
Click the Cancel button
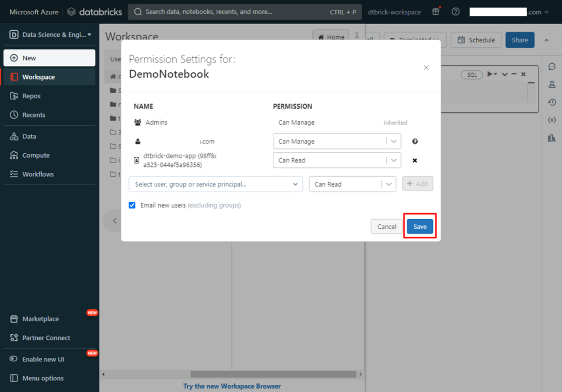pyautogui.click(x=387, y=227)
